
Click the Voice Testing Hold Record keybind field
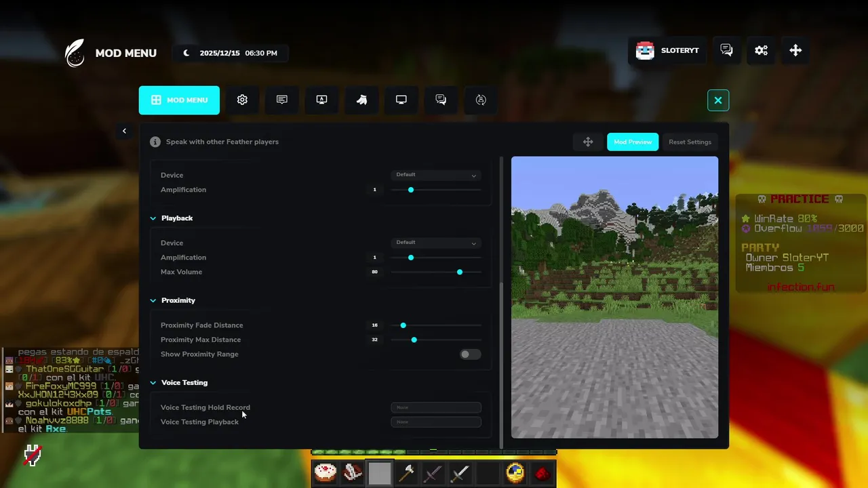coord(436,407)
